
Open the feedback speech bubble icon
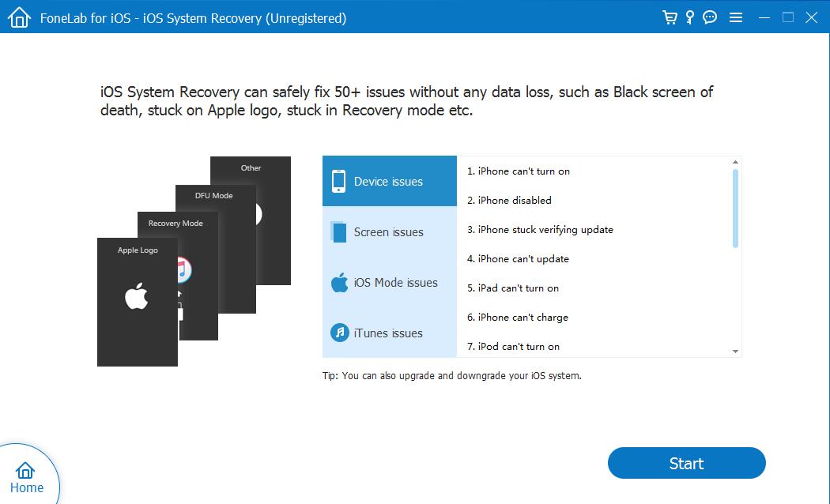(709, 17)
